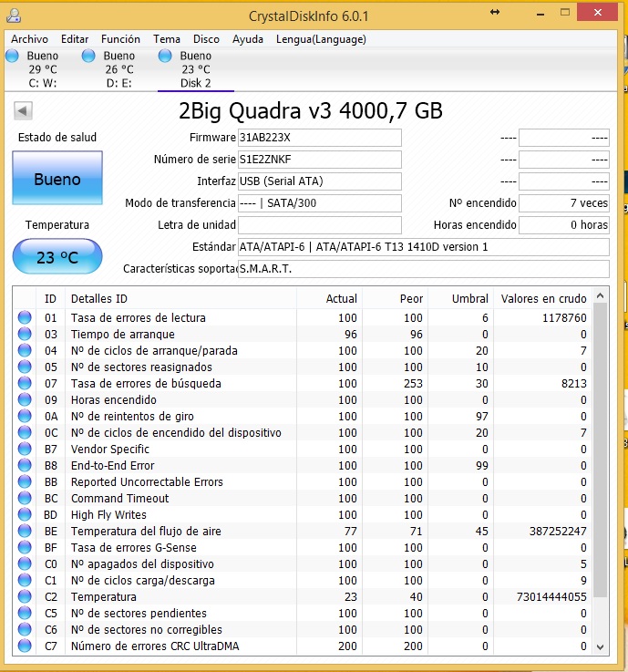628x672 pixels.
Task: Click the status orb for Nº de reintentos de giro
Action: pyautogui.click(x=25, y=416)
